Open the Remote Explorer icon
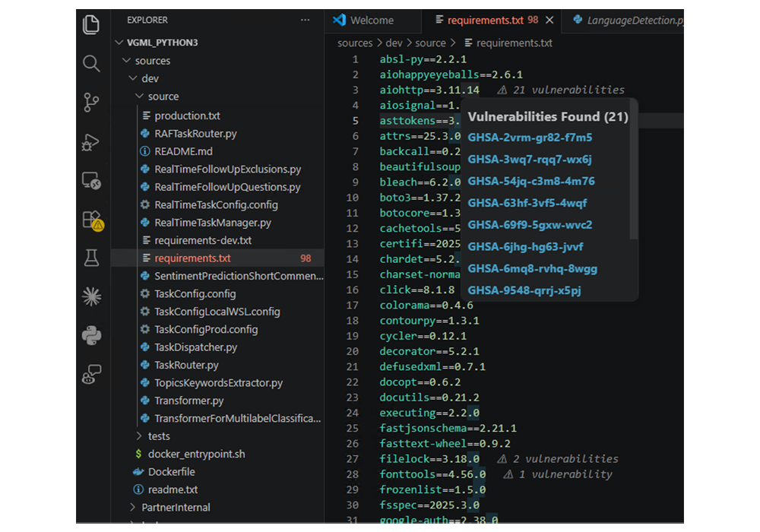The image size is (760, 532). tap(91, 181)
